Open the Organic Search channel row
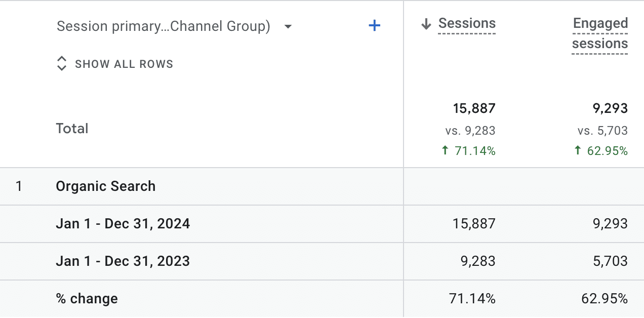This screenshot has height=318, width=644. 106,186
